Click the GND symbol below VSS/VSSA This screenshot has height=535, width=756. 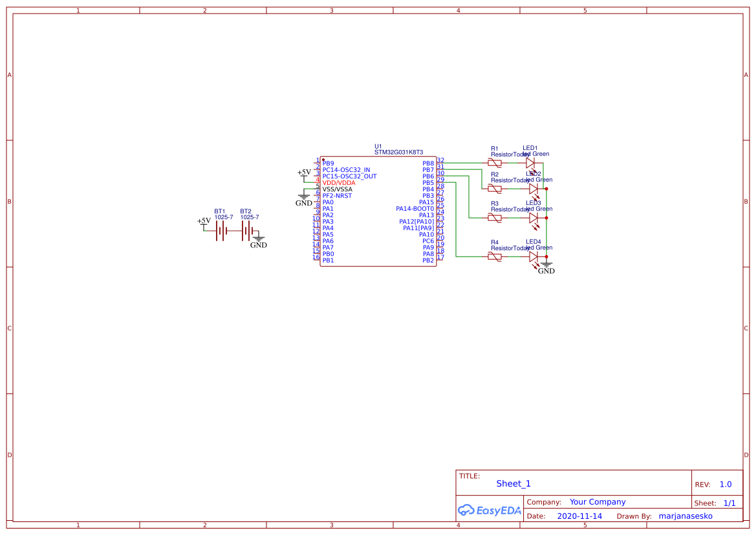pos(303,196)
